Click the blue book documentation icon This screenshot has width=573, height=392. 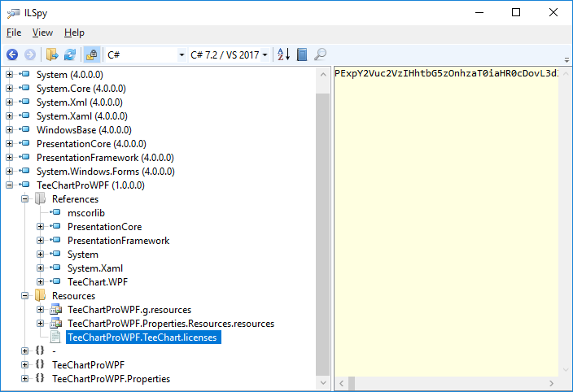[x=302, y=54]
